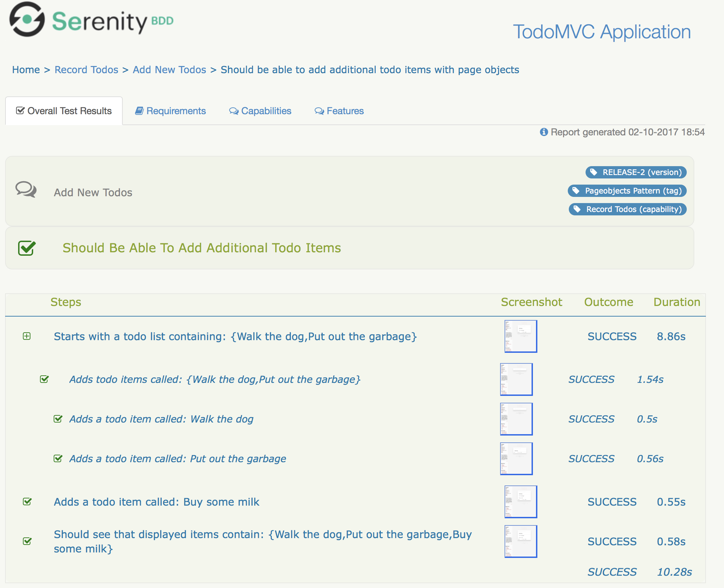Click the book icon on Requirements tab

(139, 111)
